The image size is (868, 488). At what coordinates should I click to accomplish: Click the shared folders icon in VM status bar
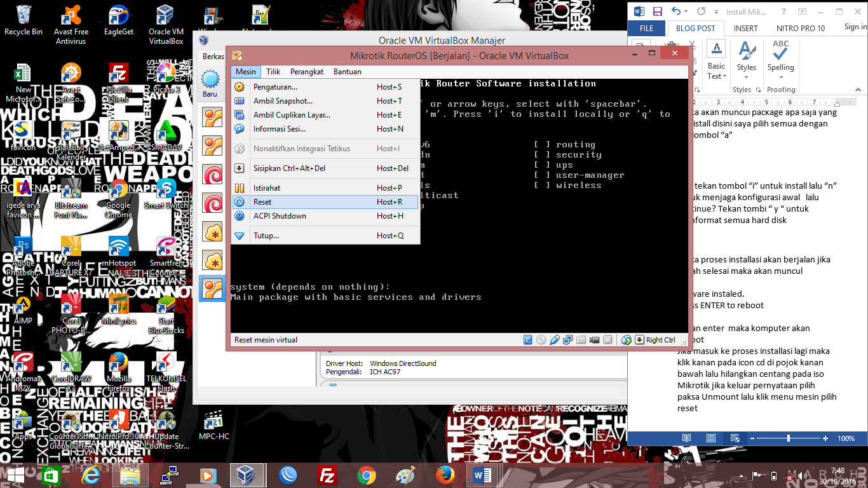click(x=581, y=340)
